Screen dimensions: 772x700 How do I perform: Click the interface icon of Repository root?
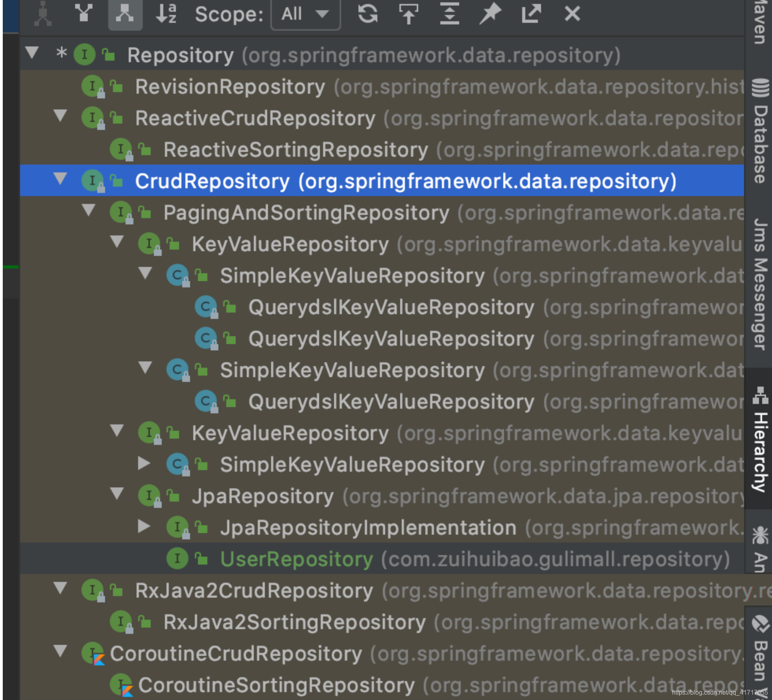click(x=84, y=55)
